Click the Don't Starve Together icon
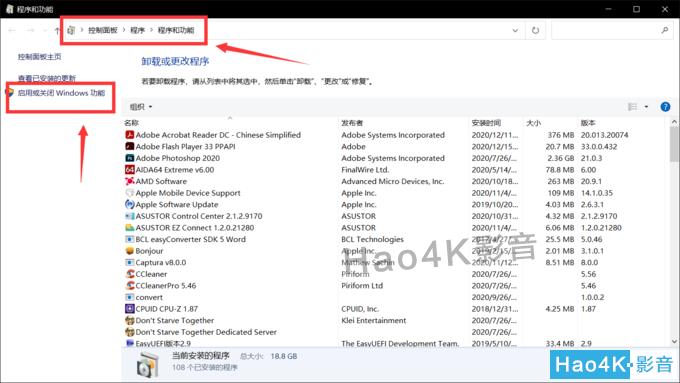The image size is (680, 383). pos(129,321)
